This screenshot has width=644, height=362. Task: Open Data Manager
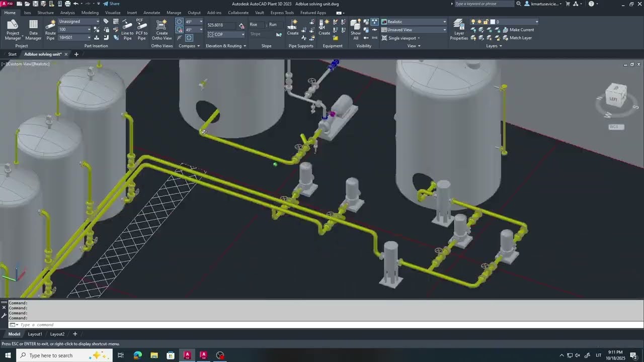coord(33,30)
